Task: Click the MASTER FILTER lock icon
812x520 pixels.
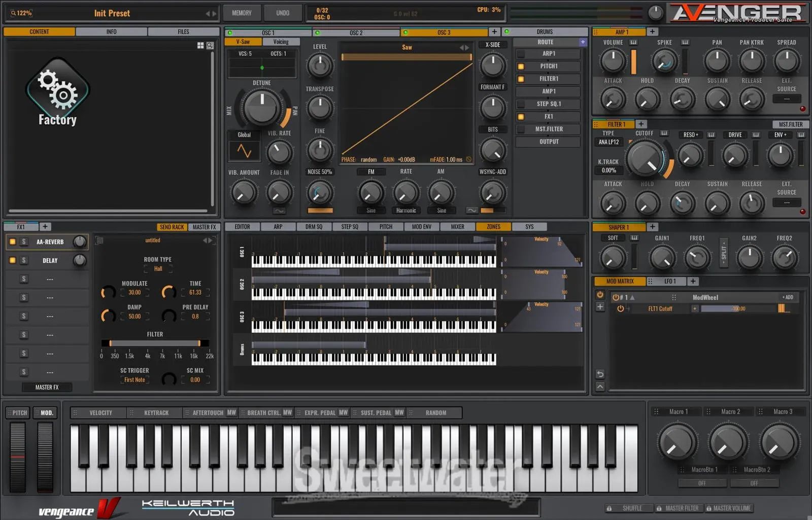Action: tap(659, 508)
